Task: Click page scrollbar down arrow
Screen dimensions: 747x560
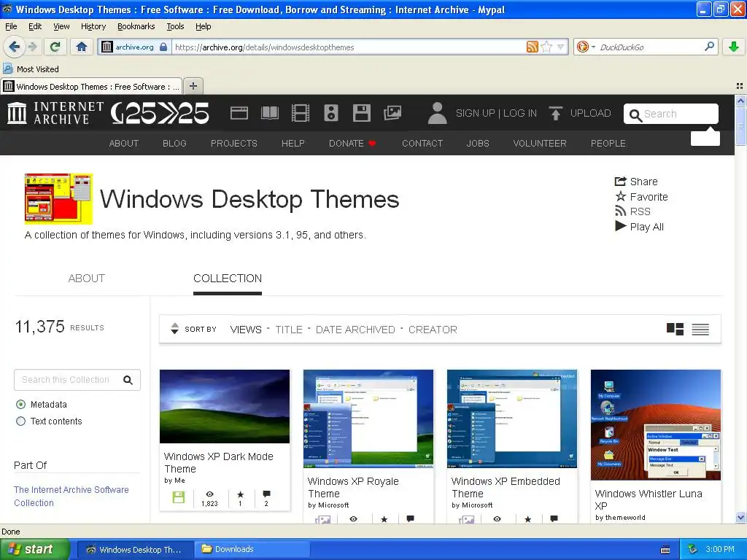Action: click(x=740, y=518)
